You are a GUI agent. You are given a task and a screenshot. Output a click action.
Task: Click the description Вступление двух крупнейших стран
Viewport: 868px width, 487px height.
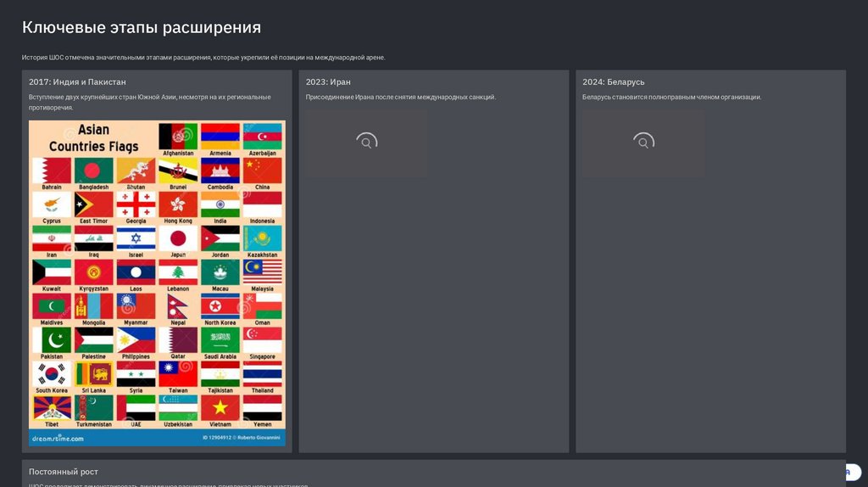[x=150, y=103]
